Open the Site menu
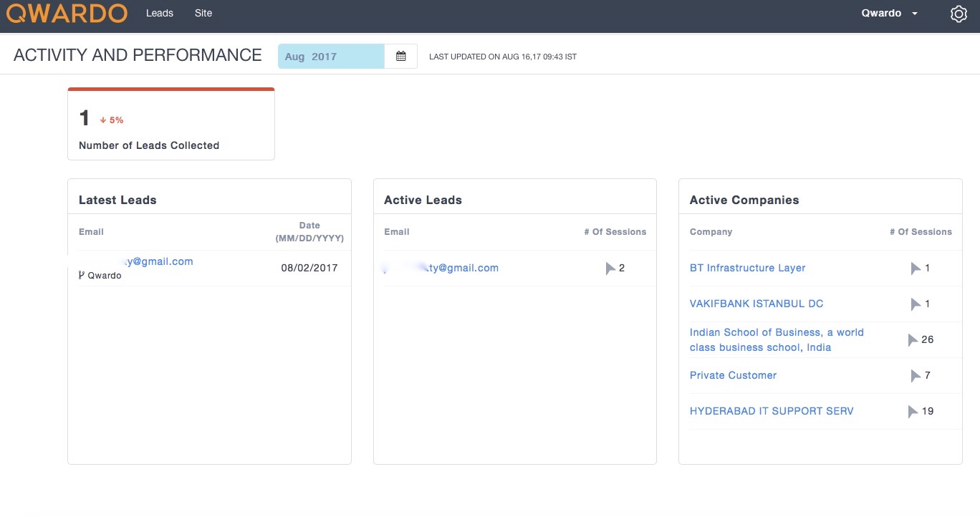Image resolution: width=980 pixels, height=517 pixels. tap(203, 13)
